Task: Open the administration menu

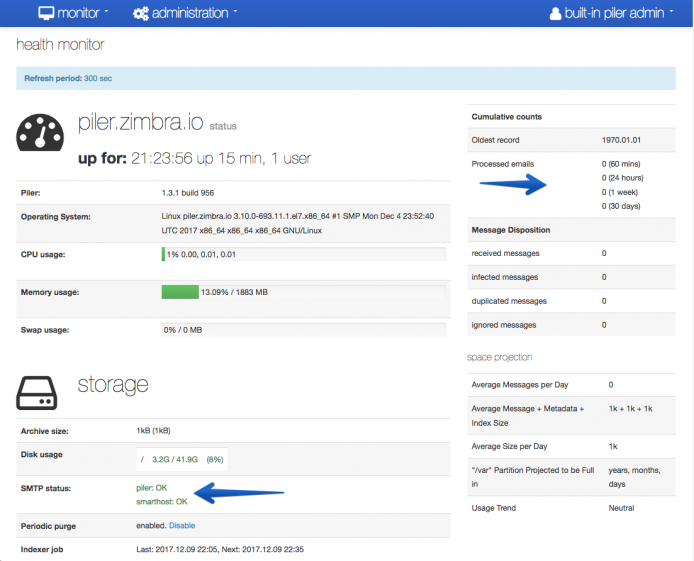Action: [x=185, y=13]
